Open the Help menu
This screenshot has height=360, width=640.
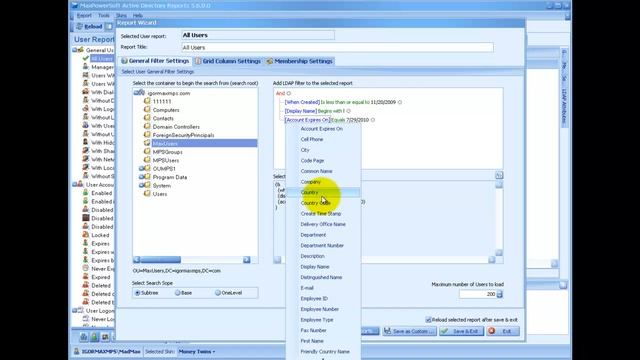click(138, 16)
